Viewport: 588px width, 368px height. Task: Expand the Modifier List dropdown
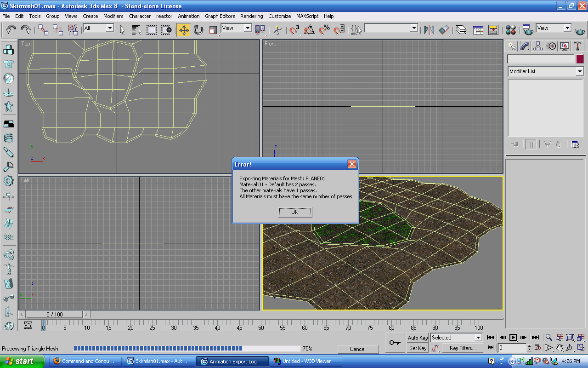579,71
